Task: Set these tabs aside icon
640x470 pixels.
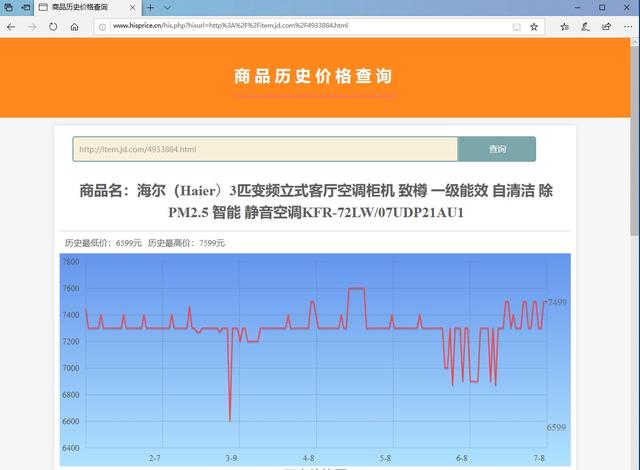Action: point(26,7)
